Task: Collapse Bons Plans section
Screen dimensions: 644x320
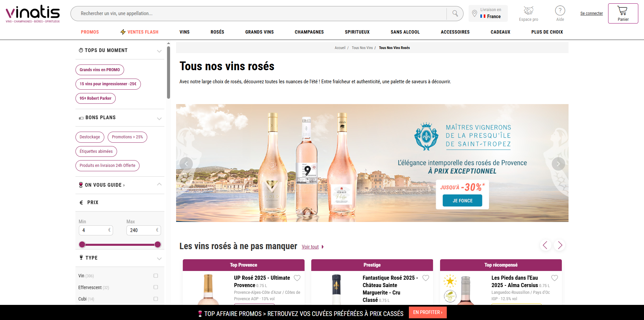Action: 159,119
